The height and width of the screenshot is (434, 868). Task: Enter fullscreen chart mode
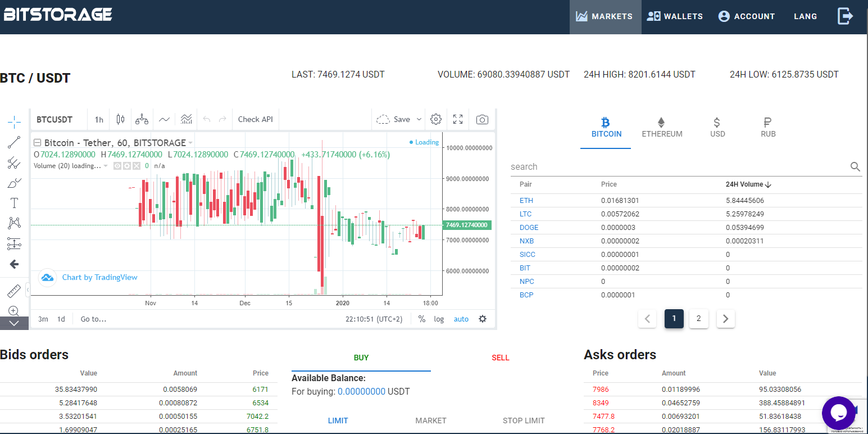(458, 119)
